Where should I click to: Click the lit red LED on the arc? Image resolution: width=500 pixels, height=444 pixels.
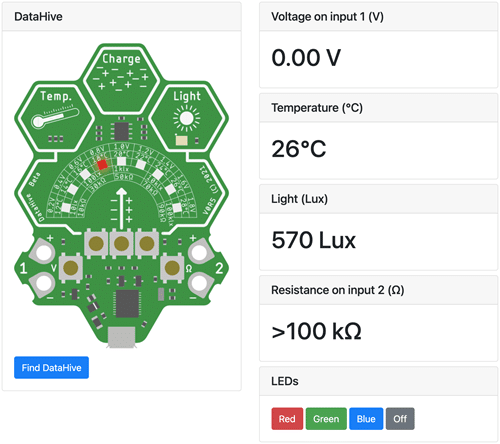click(x=102, y=165)
